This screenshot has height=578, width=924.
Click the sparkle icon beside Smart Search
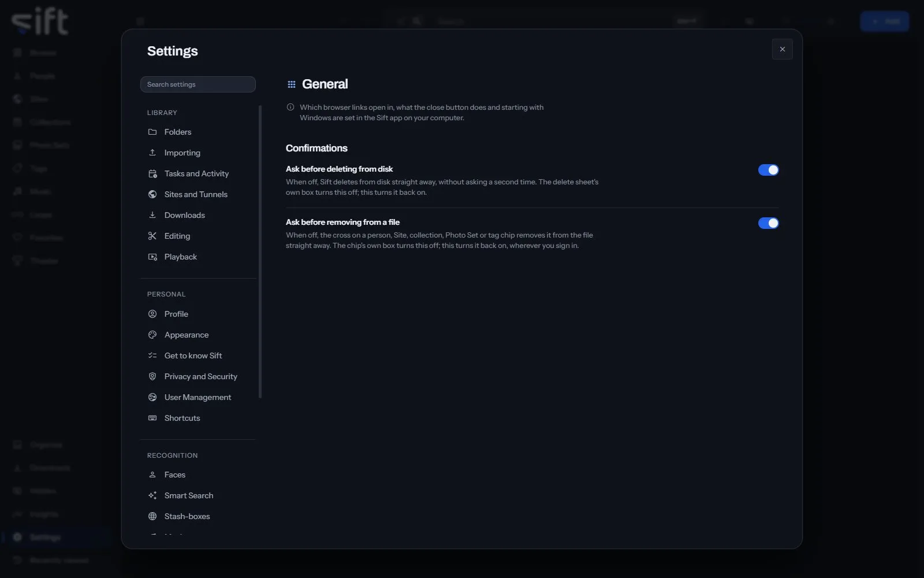pyautogui.click(x=152, y=495)
